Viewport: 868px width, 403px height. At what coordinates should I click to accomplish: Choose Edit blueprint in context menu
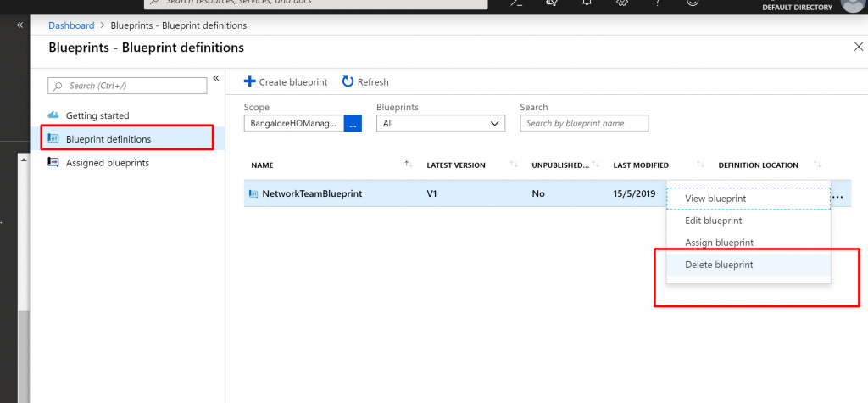[x=713, y=221]
